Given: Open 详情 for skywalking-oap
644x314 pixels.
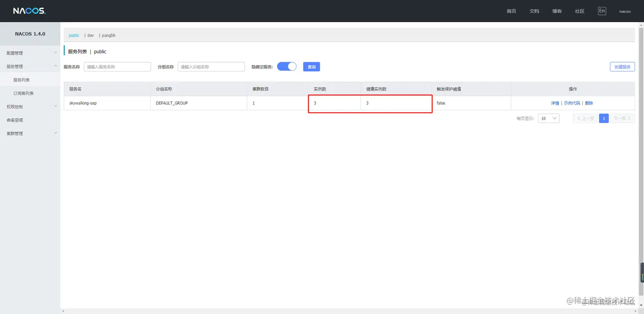Looking at the screenshot, I should click(x=555, y=103).
